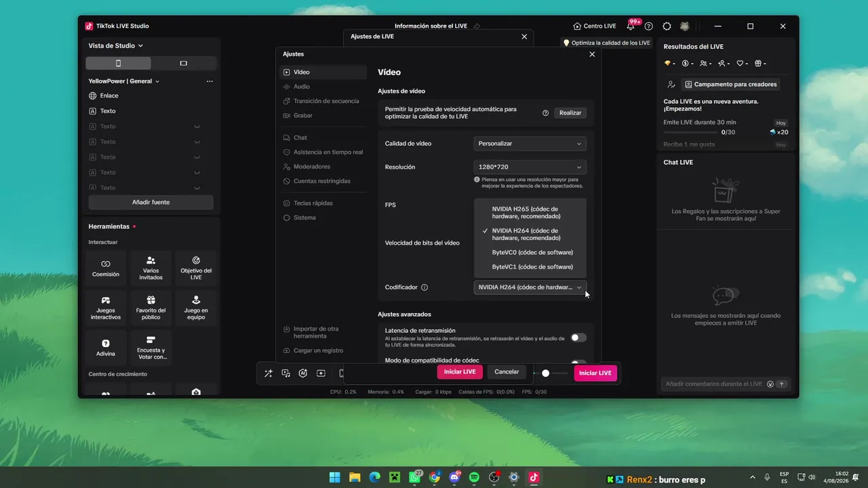Open the profile avatar menu
This screenshot has height=488, width=868.
tap(685, 26)
